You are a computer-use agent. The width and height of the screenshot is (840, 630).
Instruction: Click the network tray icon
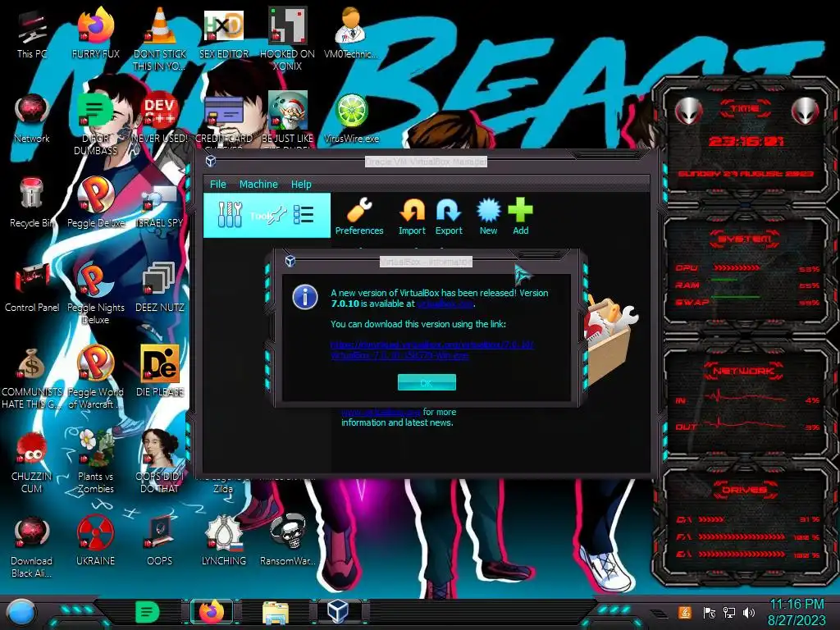click(x=729, y=612)
